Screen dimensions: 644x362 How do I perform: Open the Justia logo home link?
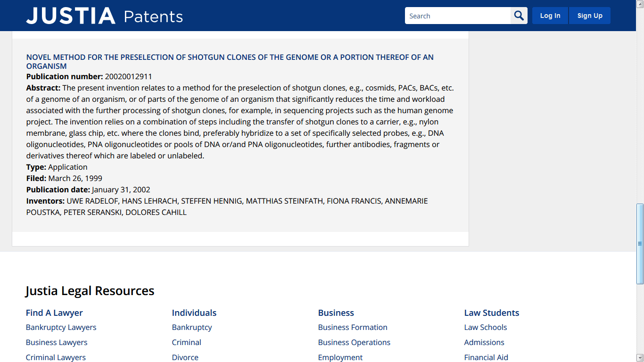(71, 16)
